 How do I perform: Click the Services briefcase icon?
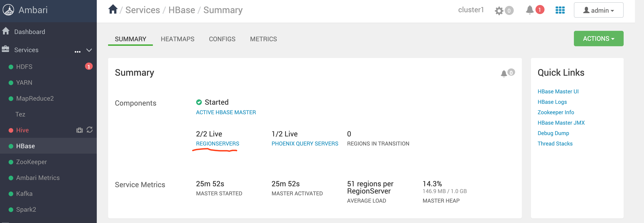[x=5, y=49]
